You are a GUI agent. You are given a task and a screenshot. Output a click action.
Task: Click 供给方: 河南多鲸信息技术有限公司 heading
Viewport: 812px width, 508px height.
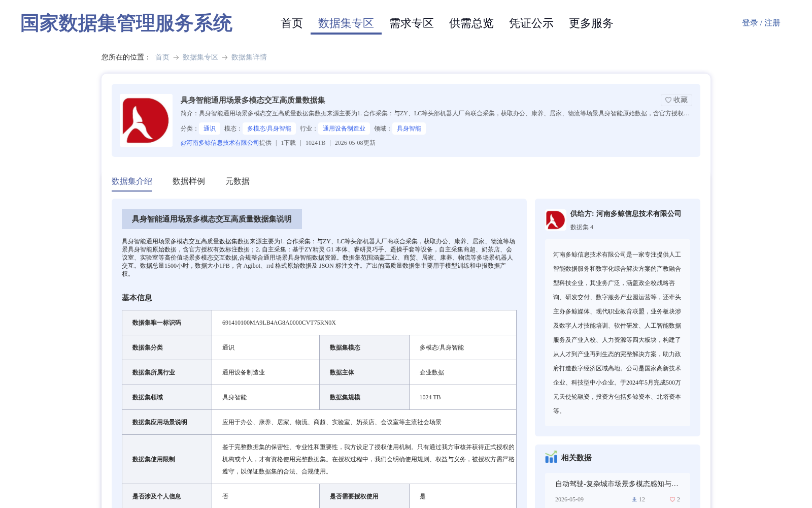(626, 214)
